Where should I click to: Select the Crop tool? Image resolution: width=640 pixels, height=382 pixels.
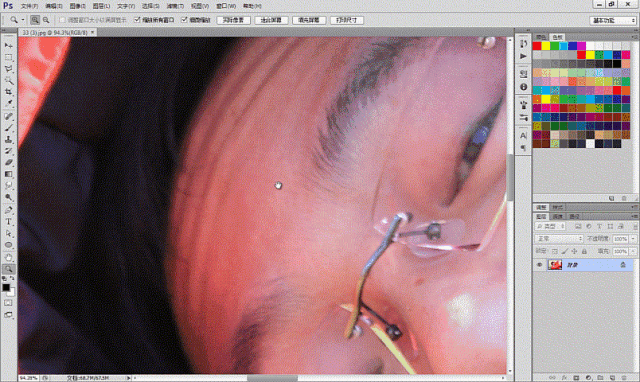click(9, 92)
